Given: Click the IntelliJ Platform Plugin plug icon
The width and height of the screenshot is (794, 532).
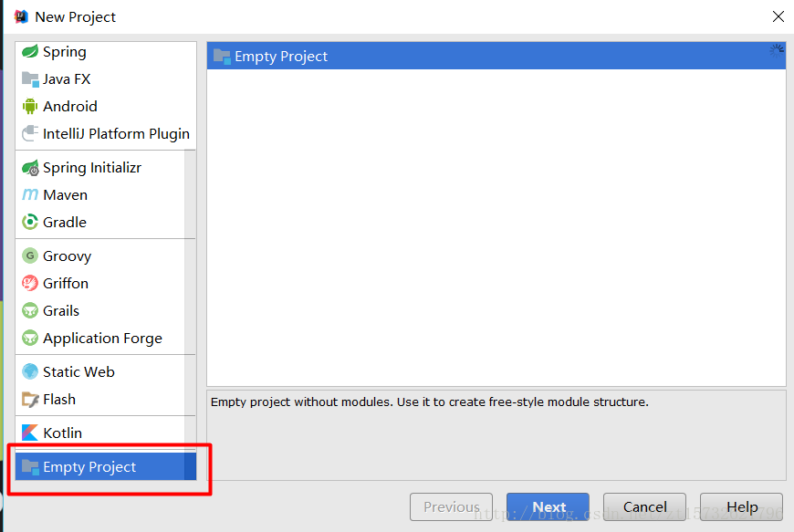Looking at the screenshot, I should tap(30, 133).
